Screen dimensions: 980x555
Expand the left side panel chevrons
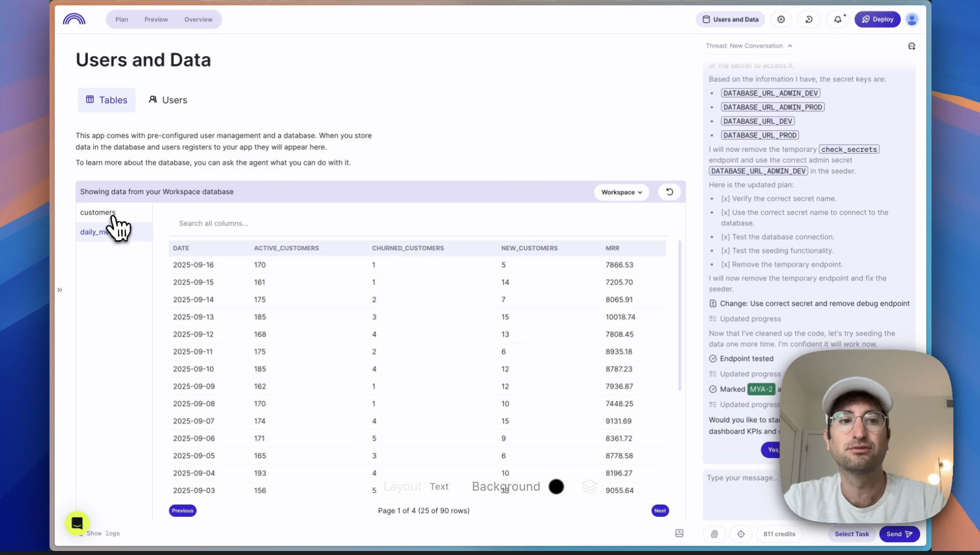tap(60, 290)
